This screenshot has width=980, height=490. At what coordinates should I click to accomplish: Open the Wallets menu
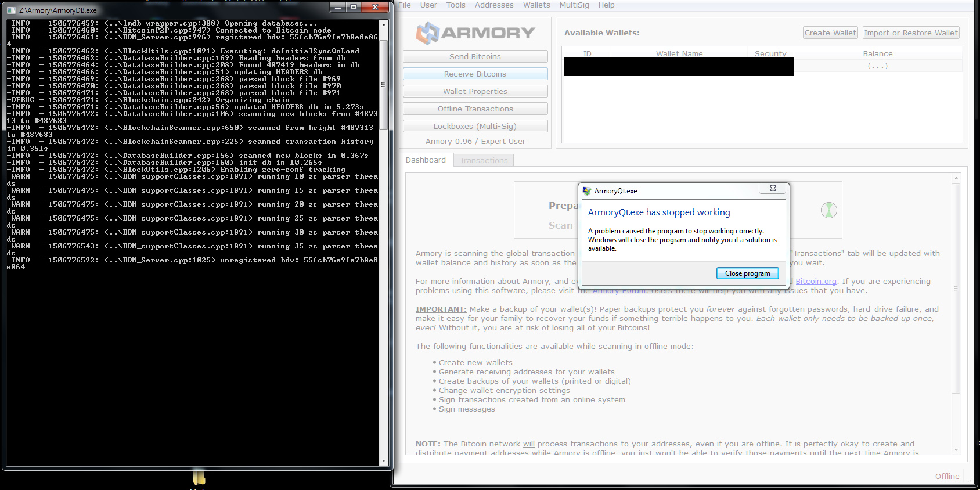click(536, 5)
